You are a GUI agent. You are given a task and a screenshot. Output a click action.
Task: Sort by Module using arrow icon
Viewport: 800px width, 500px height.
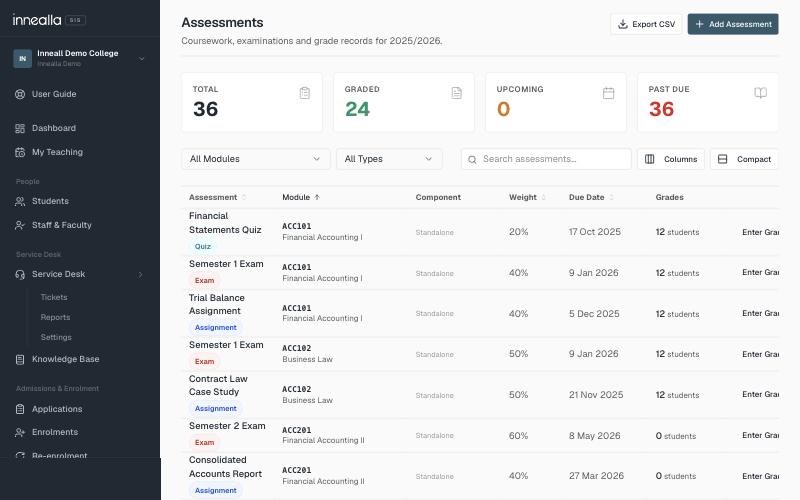pyautogui.click(x=317, y=197)
